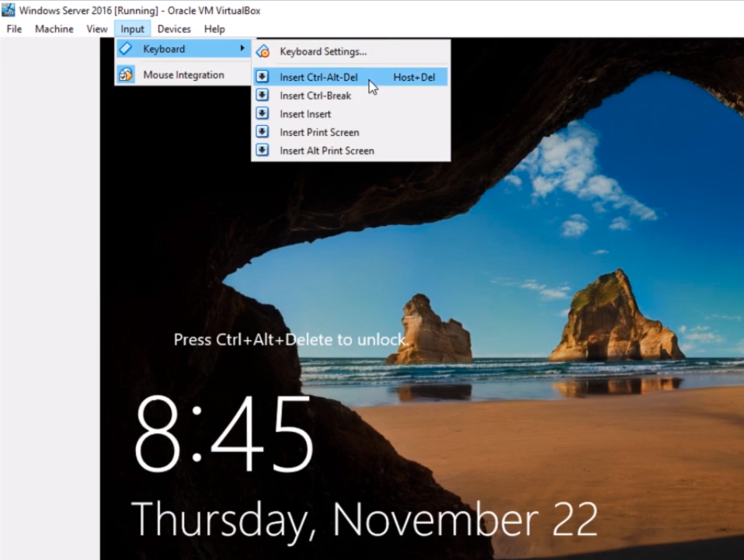Choose Insert Insert
This screenshot has width=744, height=560.
[351, 114]
